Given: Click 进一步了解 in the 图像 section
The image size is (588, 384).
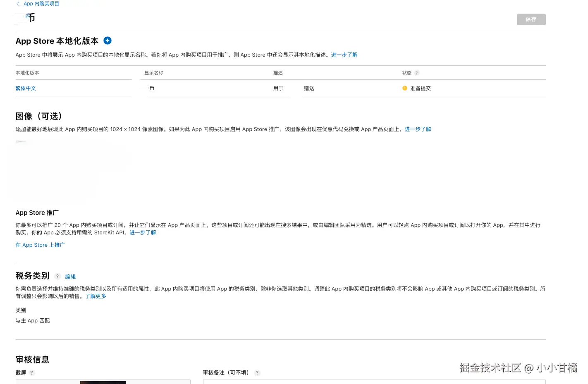Looking at the screenshot, I should coord(418,129).
